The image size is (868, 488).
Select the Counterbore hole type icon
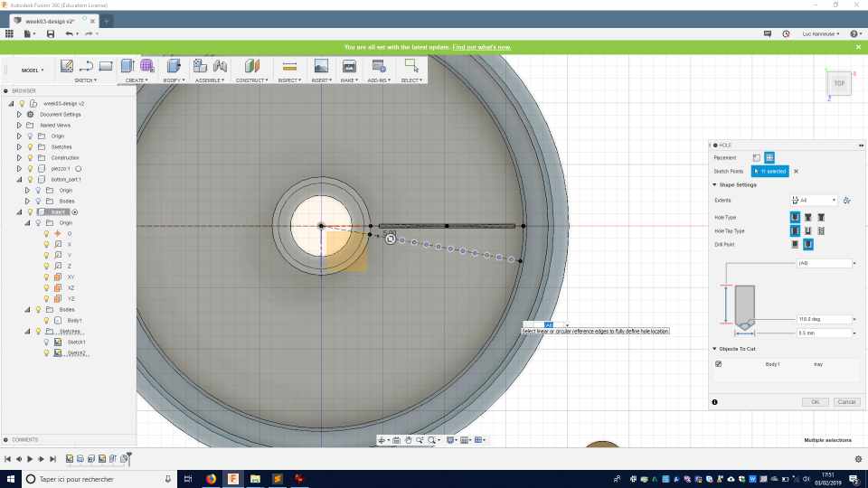coord(808,218)
